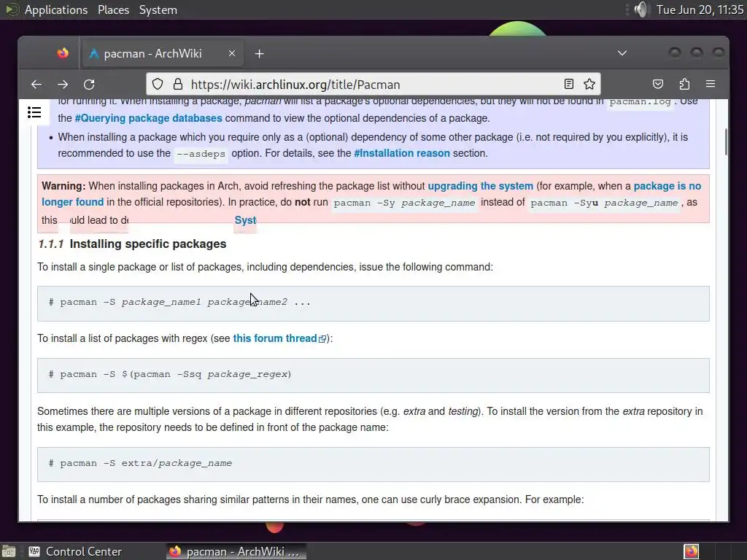The image size is (747, 560).
Task: Close the pacman - ArchWiki tab
Action: point(232,53)
